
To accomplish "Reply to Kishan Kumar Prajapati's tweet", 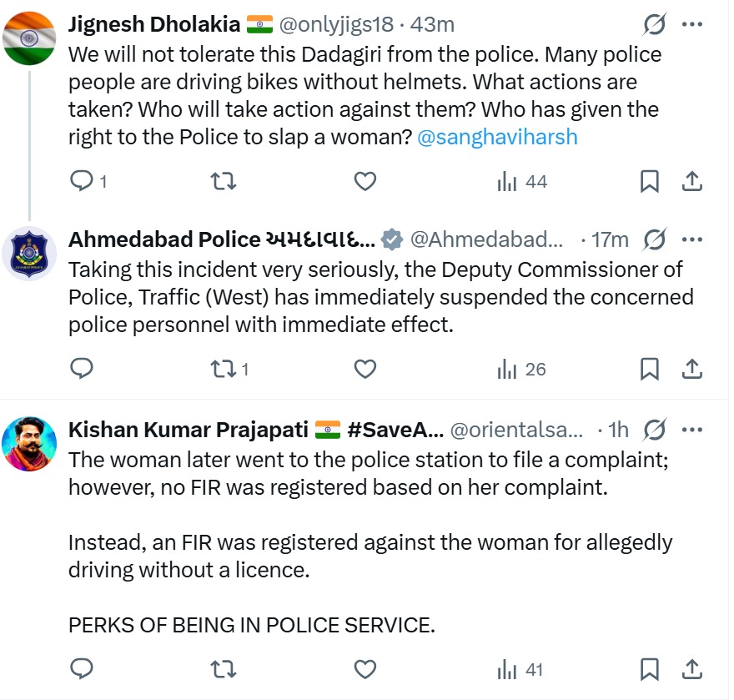I will click(x=81, y=668).
